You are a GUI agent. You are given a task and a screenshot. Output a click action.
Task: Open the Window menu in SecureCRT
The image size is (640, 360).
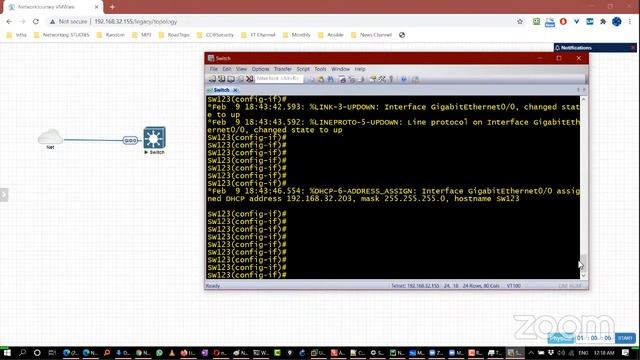340,69
